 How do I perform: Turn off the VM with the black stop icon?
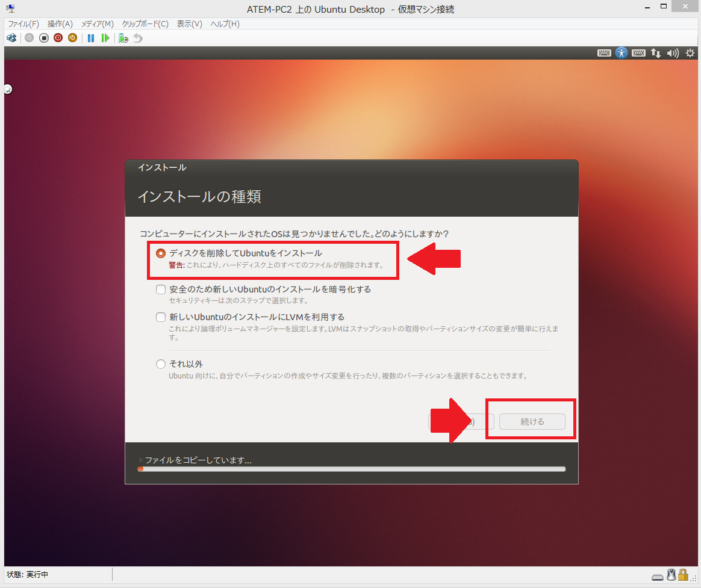[44, 38]
